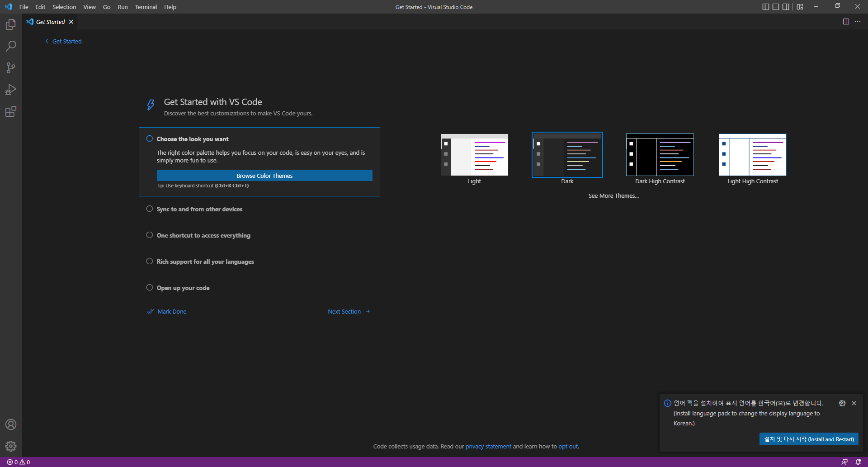
Task: Open the Edit menu
Action: (40, 7)
